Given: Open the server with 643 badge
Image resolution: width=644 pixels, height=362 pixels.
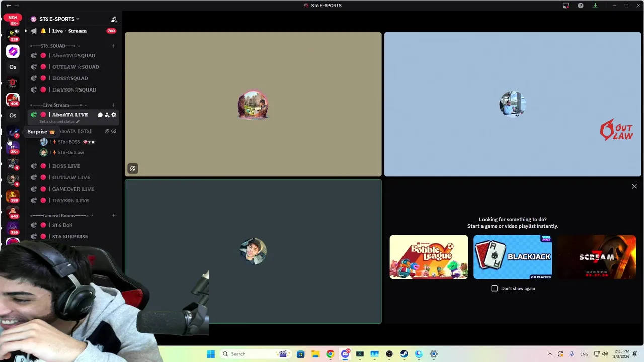Looking at the screenshot, I should pos(13,211).
